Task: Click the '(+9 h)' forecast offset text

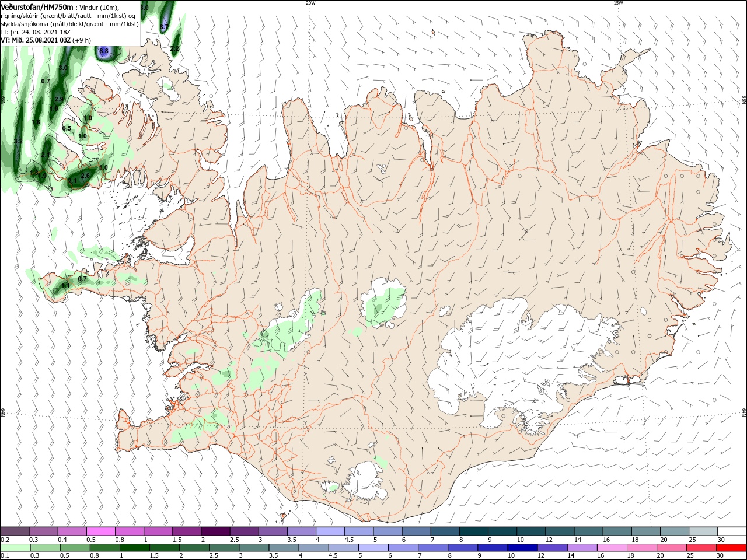Action: tap(82, 40)
